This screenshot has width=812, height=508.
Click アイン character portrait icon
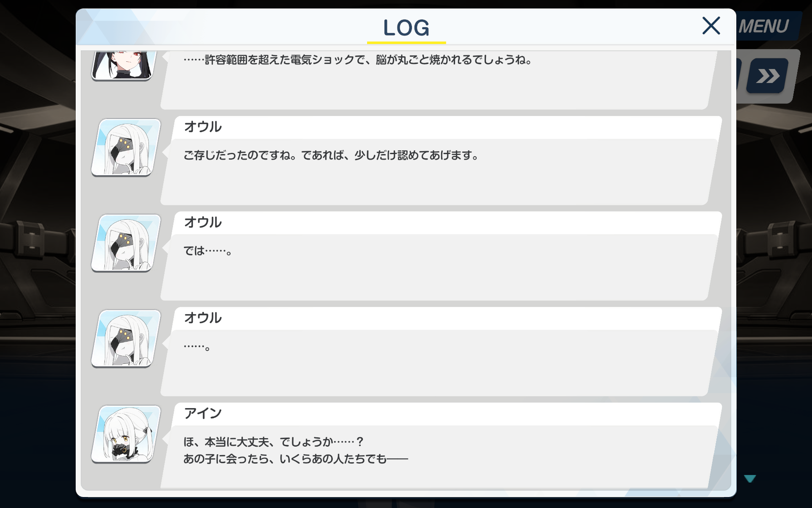click(126, 434)
